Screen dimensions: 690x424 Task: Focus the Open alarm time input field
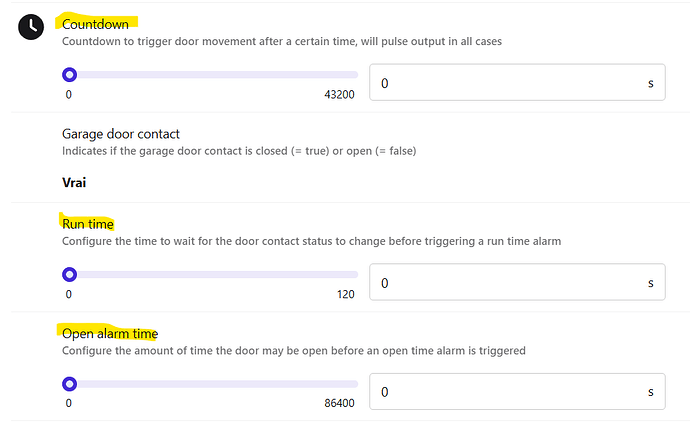pos(505,392)
